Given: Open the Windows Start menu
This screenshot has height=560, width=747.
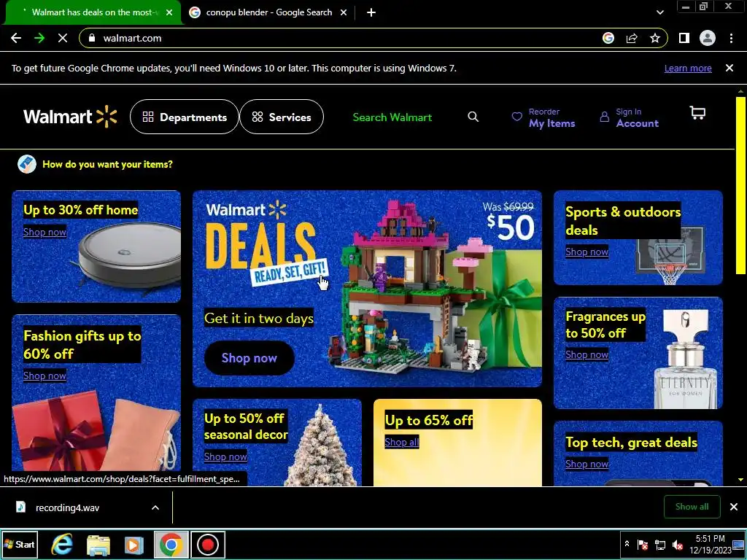Looking at the screenshot, I should tap(19, 544).
